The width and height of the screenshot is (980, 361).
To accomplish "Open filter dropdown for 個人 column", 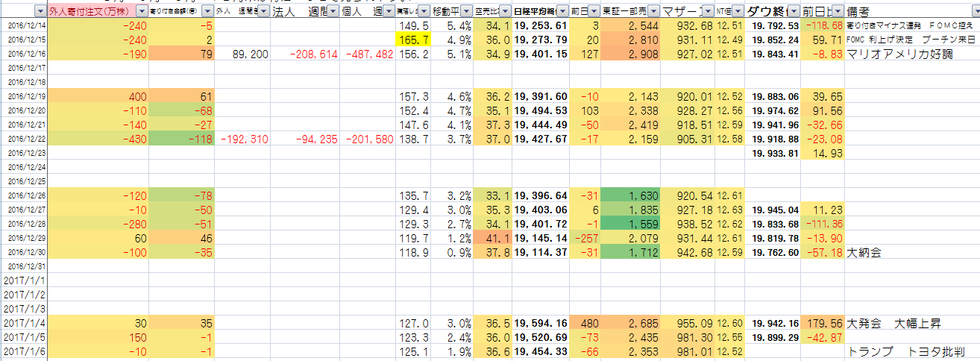I will tap(388, 12).
